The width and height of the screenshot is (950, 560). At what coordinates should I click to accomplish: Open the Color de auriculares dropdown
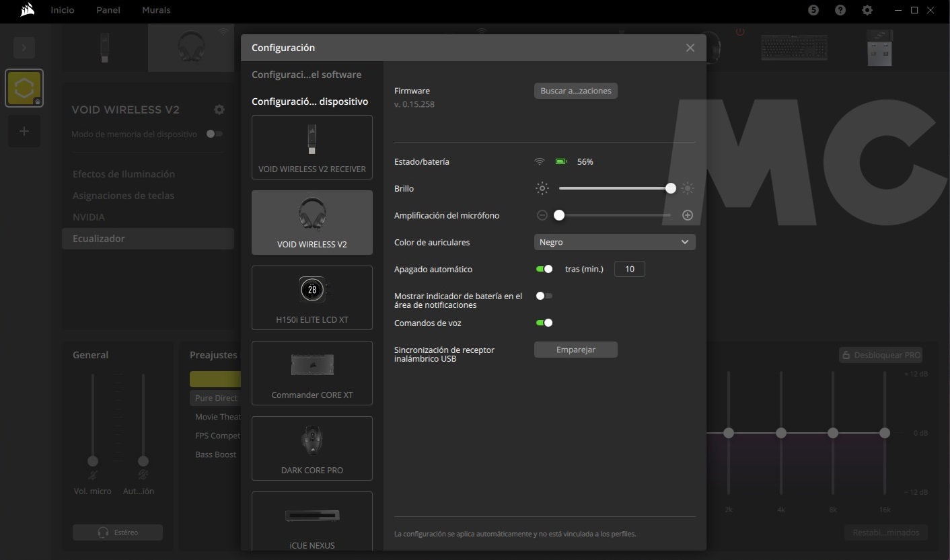pos(614,242)
